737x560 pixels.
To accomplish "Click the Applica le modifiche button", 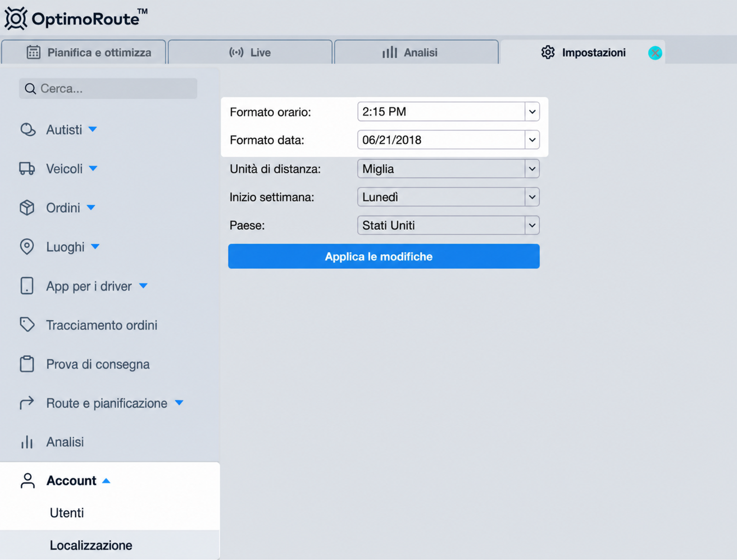I will 384,257.
